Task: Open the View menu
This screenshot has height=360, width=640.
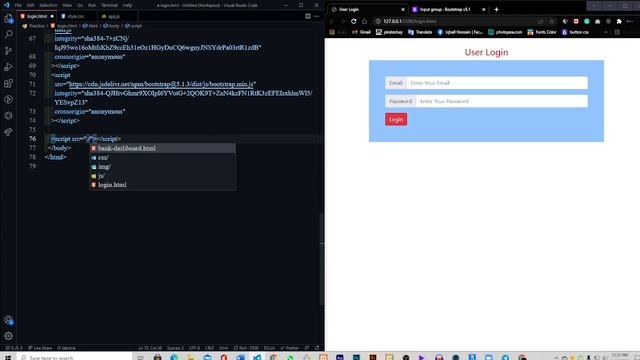Action: click(67, 5)
